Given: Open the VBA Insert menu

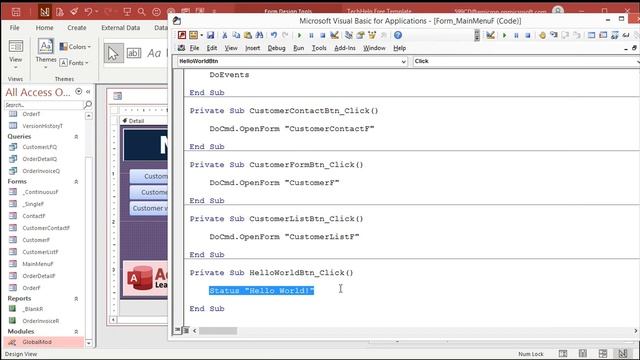Looking at the screenshot, I should tap(253, 48).
